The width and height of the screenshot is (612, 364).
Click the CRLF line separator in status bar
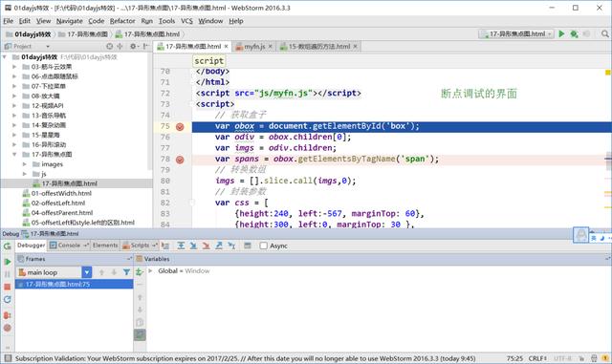click(x=537, y=358)
